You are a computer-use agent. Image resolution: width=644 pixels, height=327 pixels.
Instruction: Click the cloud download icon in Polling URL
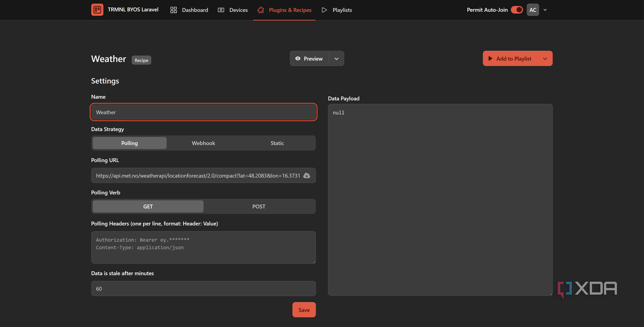click(307, 176)
